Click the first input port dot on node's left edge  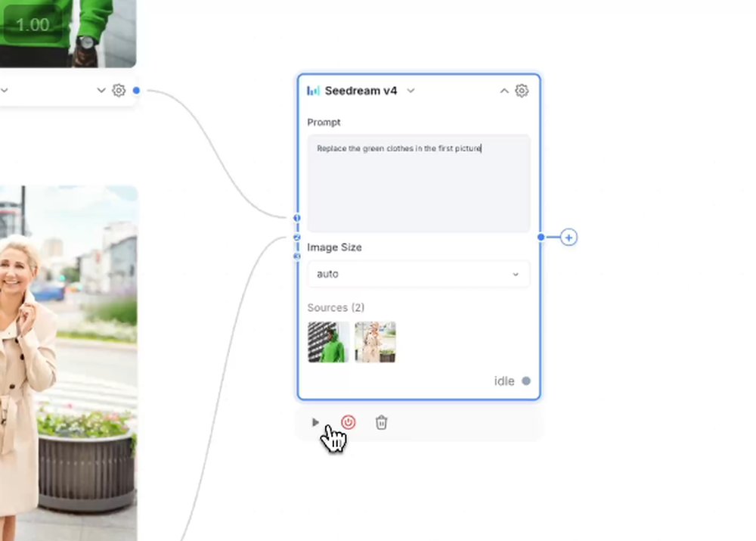[297, 217]
